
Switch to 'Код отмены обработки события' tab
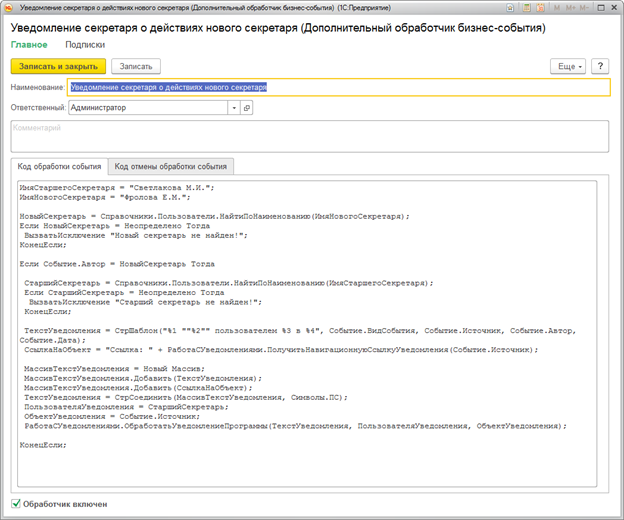click(x=171, y=166)
